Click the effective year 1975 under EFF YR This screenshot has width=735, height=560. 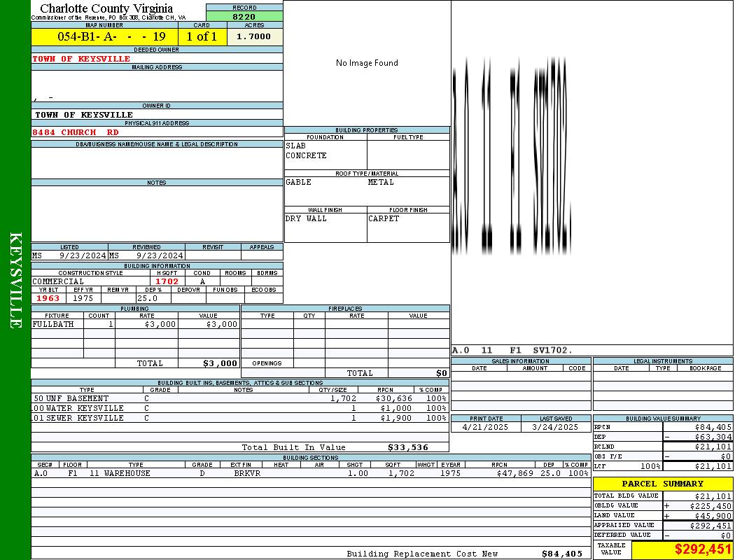tap(83, 298)
